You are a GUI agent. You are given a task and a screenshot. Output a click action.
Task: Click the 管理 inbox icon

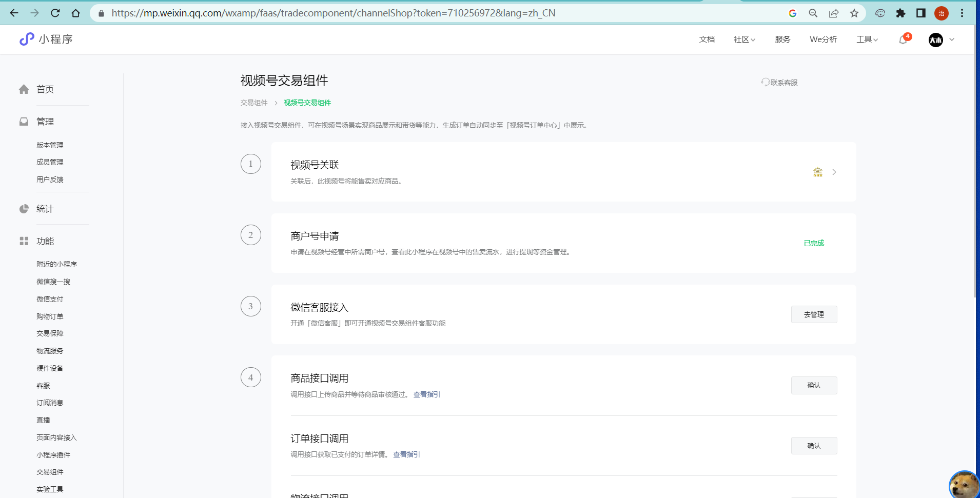[24, 122]
